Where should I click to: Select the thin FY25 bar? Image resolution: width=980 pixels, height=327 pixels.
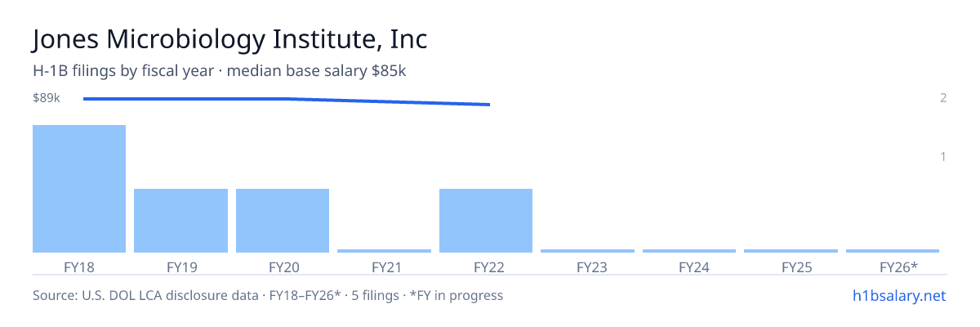(791, 251)
